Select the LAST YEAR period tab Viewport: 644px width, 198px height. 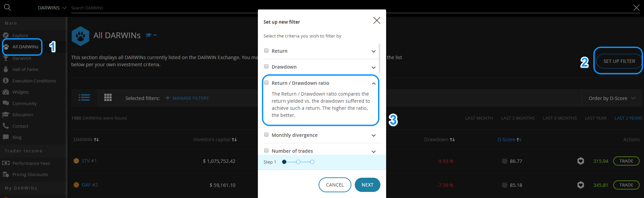tap(595, 118)
